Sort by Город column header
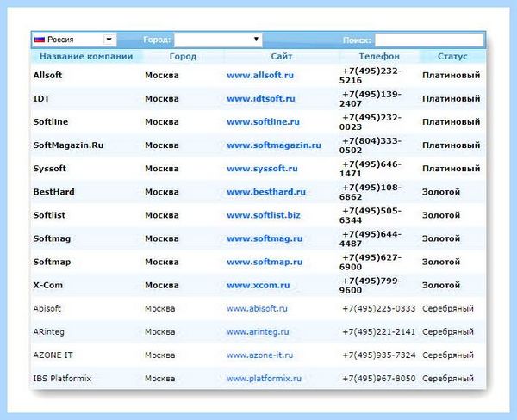This screenshot has width=517, height=420. click(x=183, y=56)
